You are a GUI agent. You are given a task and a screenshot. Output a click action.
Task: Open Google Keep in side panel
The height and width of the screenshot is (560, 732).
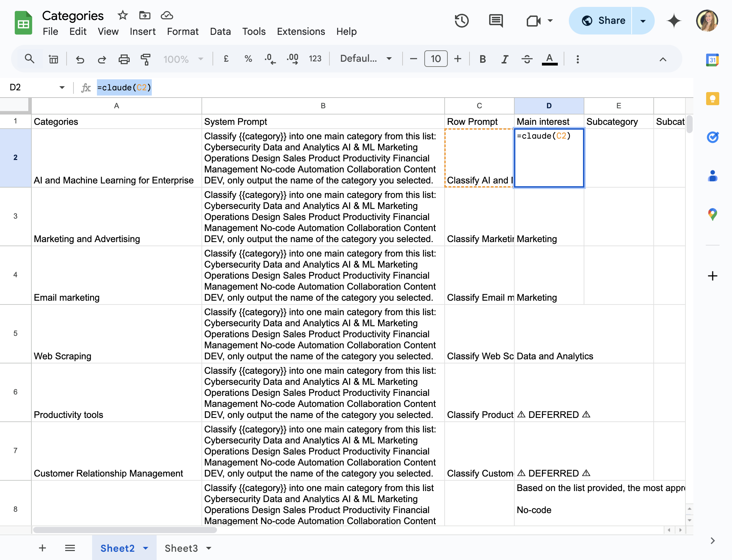pyautogui.click(x=712, y=99)
